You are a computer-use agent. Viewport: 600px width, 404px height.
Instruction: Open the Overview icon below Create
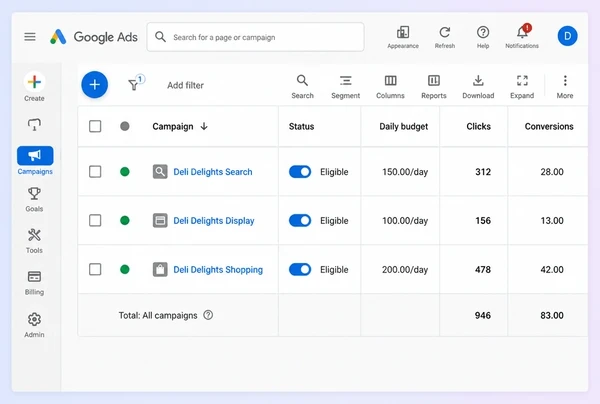click(x=34, y=125)
